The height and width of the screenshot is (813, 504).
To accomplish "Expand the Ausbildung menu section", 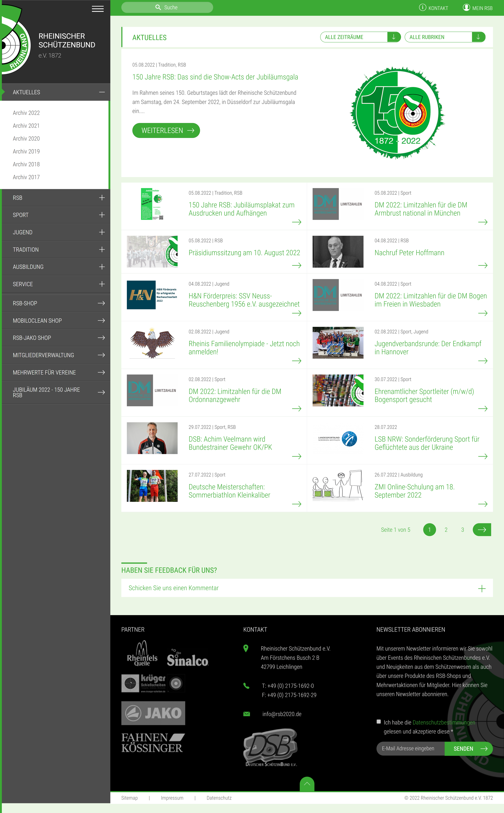I will click(x=102, y=267).
